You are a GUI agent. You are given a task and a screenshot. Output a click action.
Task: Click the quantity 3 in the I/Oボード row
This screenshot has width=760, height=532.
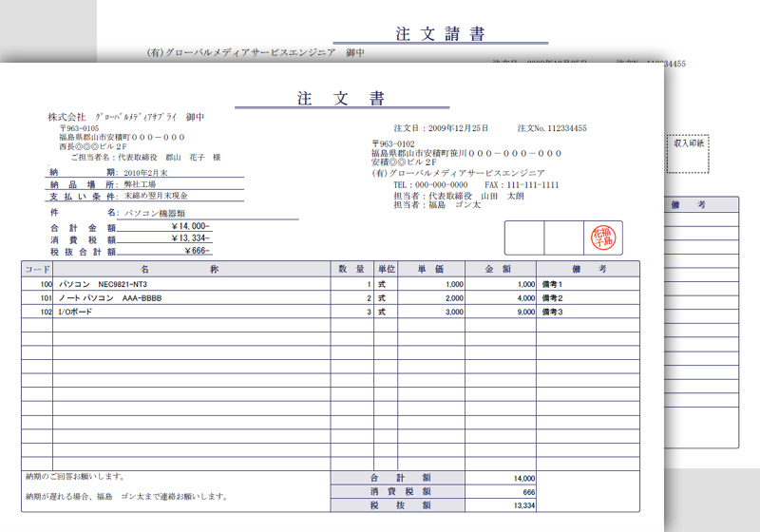click(369, 312)
